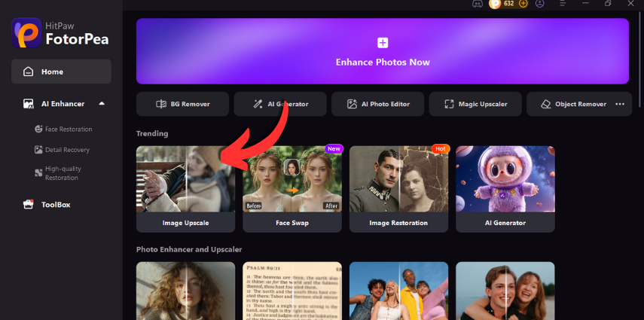Click AI Generator card label under Trending
The image size is (644, 320).
(505, 223)
